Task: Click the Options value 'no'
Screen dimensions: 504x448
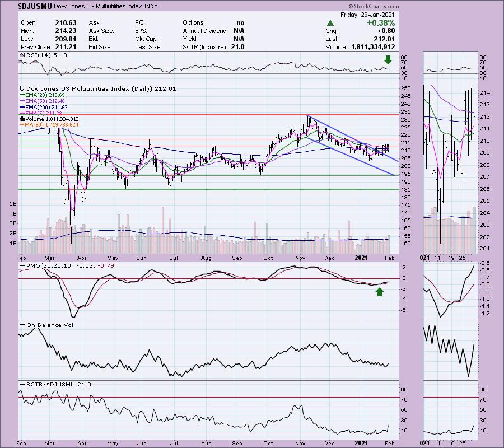Action: [240, 23]
